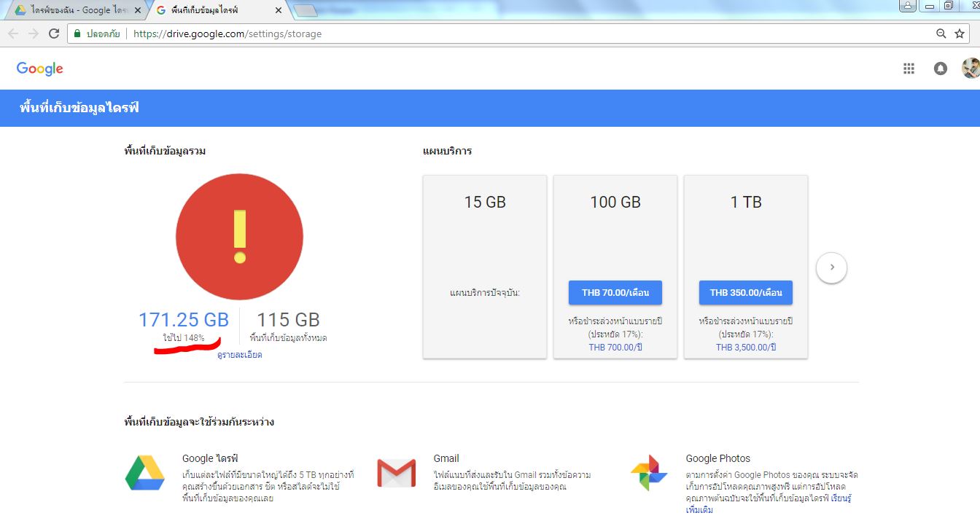Viewport: 980px width, 529px height.
Task: Click the green secure padlock icon
Action: click(77, 34)
